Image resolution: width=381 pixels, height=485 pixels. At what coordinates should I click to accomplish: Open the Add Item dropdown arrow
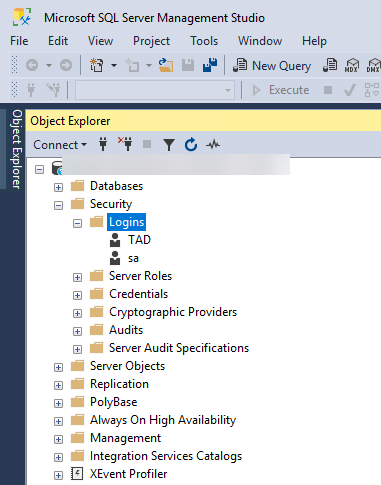(149, 65)
